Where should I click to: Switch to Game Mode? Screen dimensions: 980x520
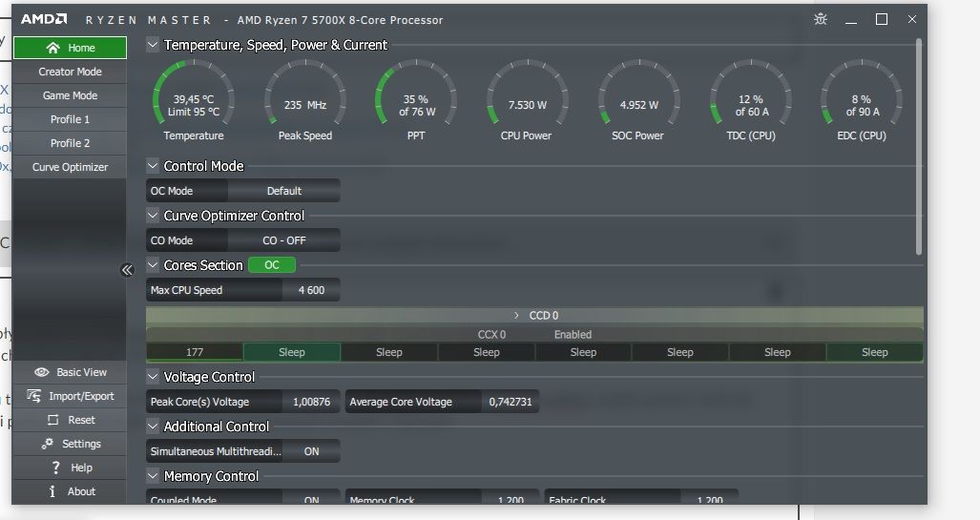(70, 95)
